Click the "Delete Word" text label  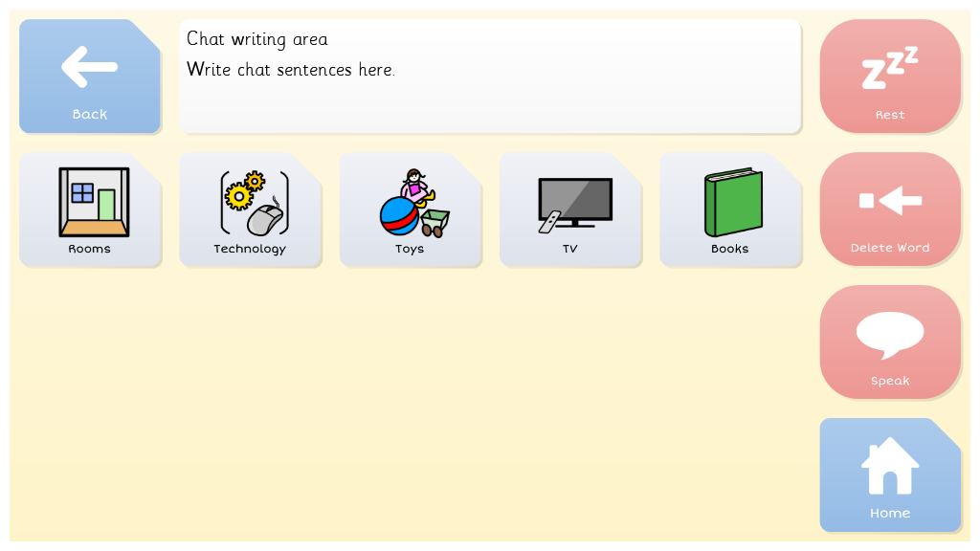click(890, 248)
